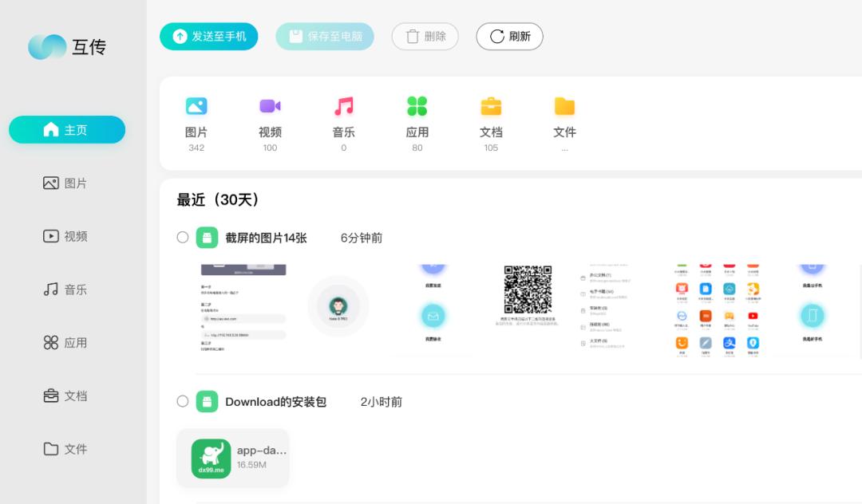The image size is (862, 504).
Task: Click the 删除 delete button
Action: tap(425, 36)
